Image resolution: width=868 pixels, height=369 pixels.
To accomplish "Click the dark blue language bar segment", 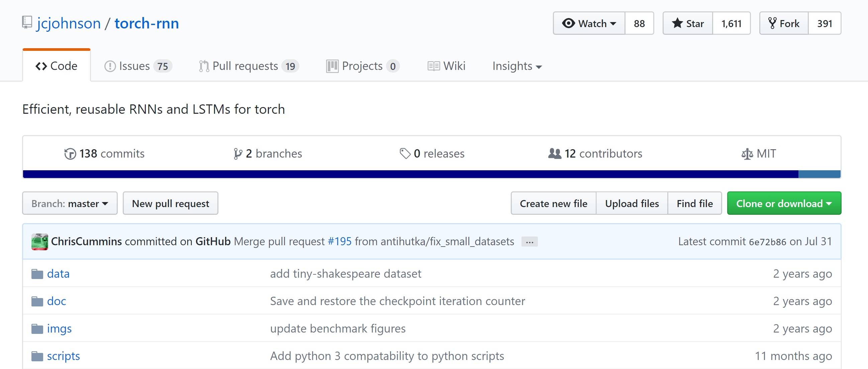I will 410,174.
